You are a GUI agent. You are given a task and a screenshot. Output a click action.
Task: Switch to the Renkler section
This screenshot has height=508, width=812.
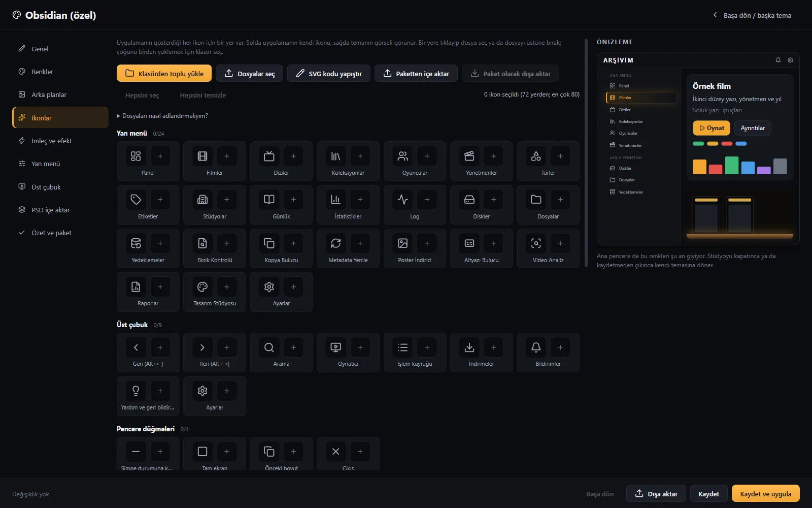click(x=60, y=72)
